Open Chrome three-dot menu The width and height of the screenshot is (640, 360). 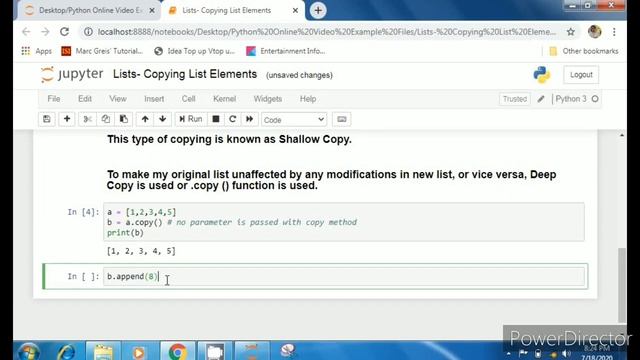pyautogui.click(x=614, y=32)
